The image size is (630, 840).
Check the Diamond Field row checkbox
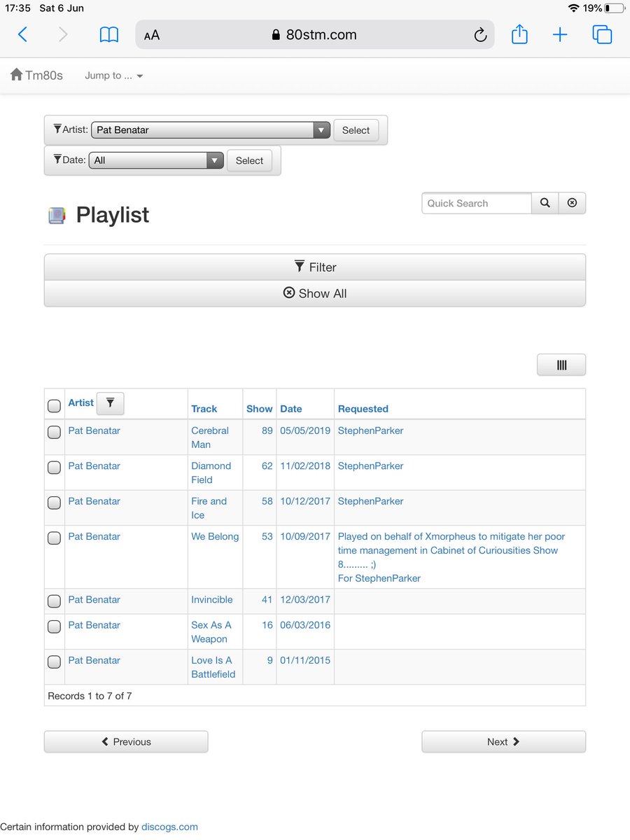pos(54,467)
